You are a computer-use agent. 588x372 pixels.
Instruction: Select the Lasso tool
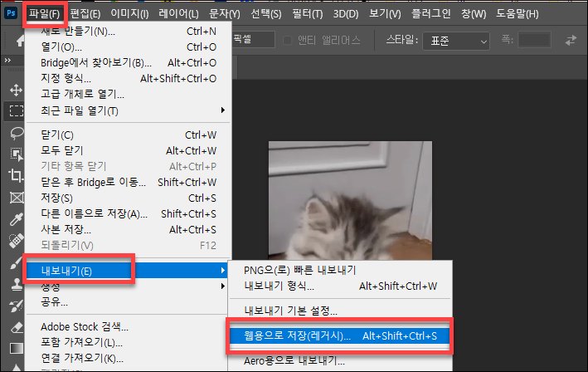16,133
